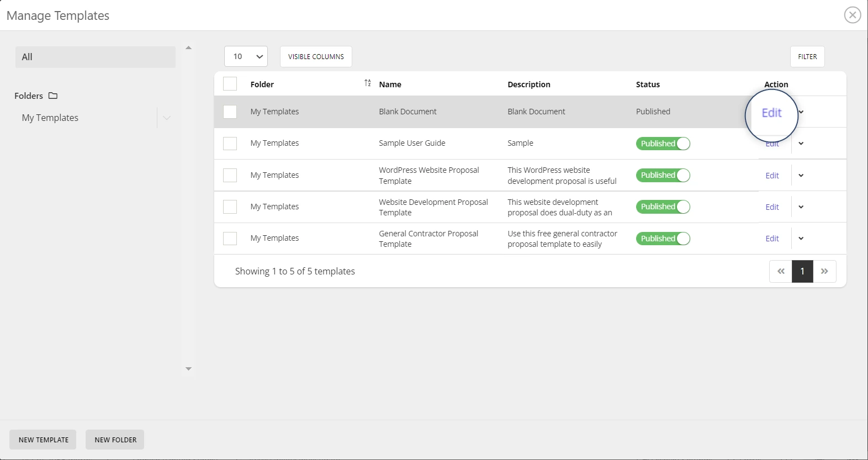Image resolution: width=868 pixels, height=460 pixels.
Task: Edit the WordPress Website Proposal Template
Action: [x=772, y=176]
